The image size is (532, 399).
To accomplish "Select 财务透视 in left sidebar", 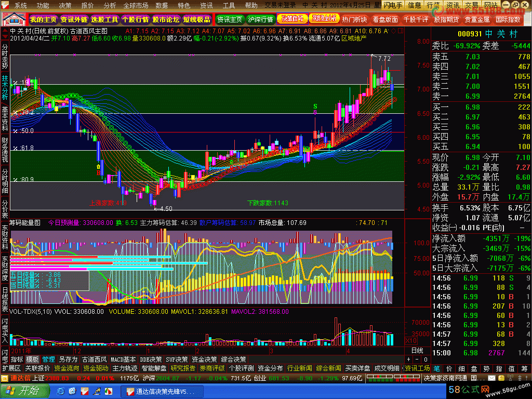I will [5, 150].
